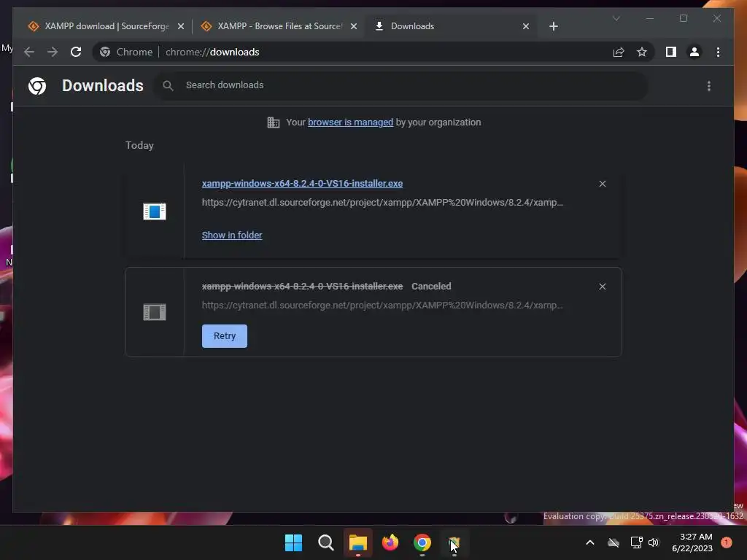Click the canceled installer file icon

click(x=155, y=312)
